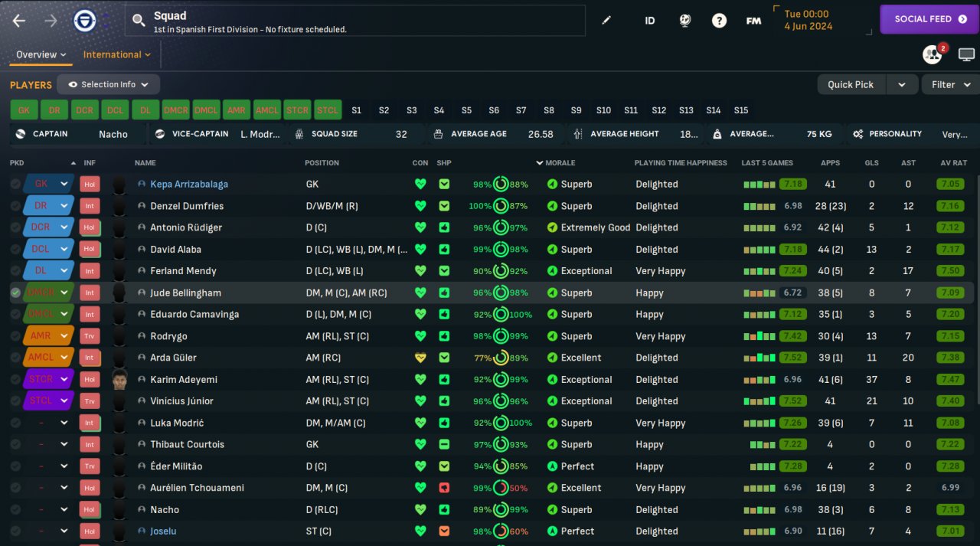This screenshot has width=980, height=546.
Task: Click Aurélien Tchouameni's 50% sharpness ring
Action: click(501, 488)
